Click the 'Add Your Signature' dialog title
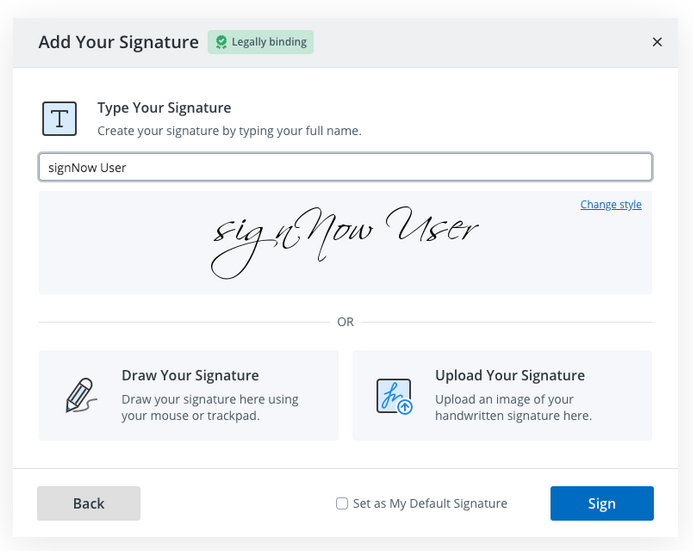Viewport: 693px width, 551px height. click(x=118, y=42)
